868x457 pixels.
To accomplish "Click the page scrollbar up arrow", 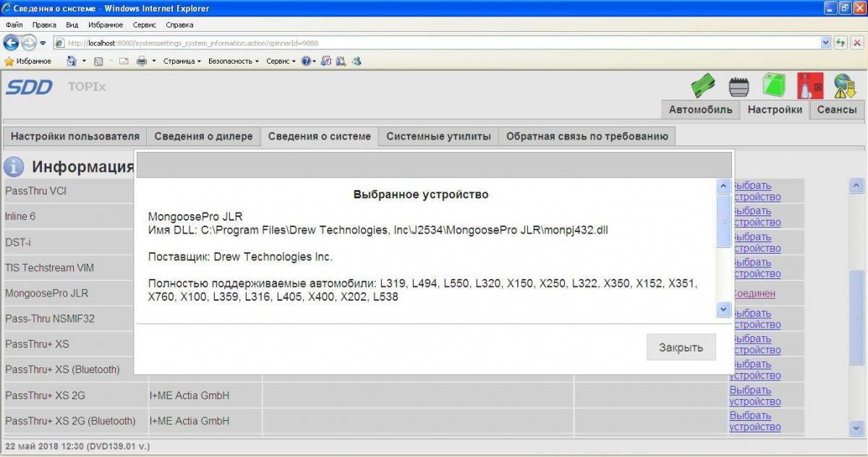I will point(856,186).
